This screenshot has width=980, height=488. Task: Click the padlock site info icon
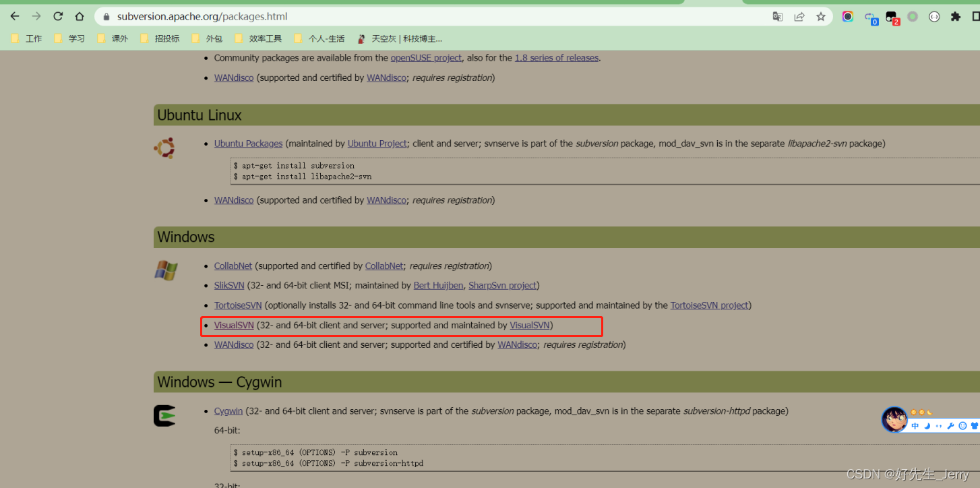point(106,17)
